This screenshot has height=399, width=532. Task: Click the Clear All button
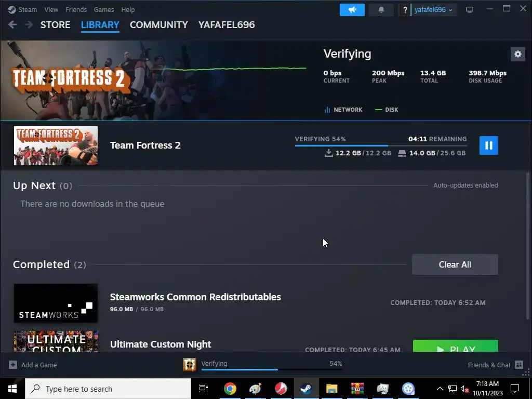[455, 264]
